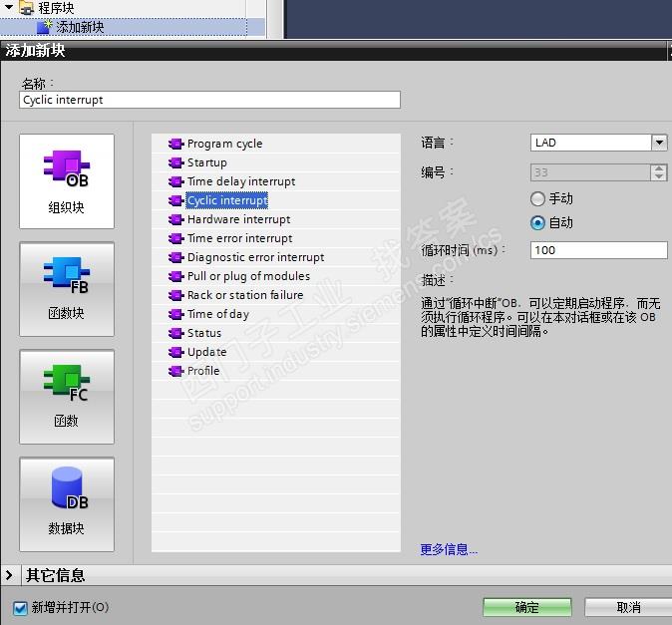Click the Startup OB icon
This screenshot has width=672, height=625.
point(175,162)
